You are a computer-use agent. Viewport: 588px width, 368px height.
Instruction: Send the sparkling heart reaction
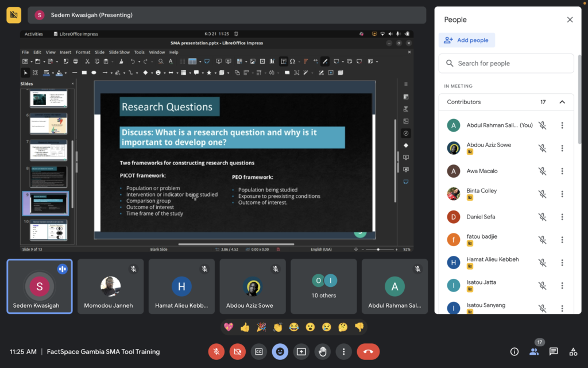point(229,327)
